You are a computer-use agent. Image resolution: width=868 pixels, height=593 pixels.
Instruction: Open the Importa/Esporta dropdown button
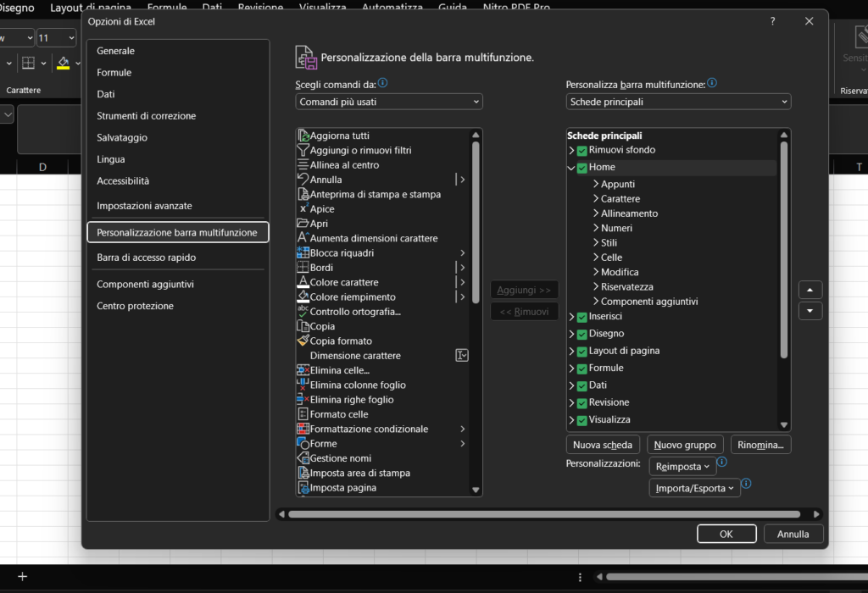[x=694, y=488]
